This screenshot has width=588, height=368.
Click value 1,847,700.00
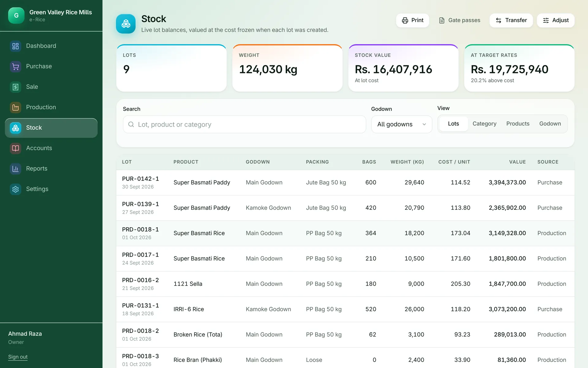[x=507, y=284]
